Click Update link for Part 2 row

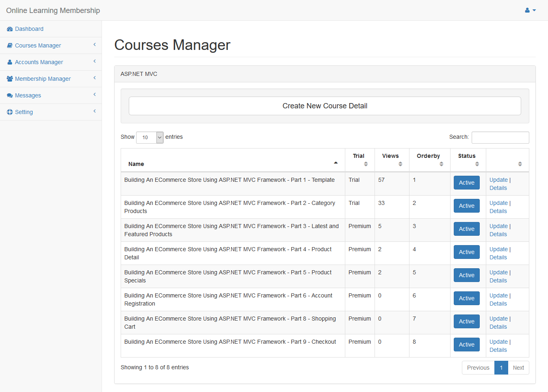pos(498,203)
